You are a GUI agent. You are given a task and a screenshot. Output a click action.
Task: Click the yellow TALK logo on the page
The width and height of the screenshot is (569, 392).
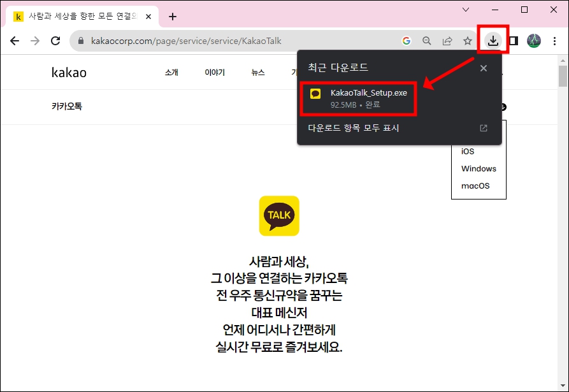coord(278,215)
